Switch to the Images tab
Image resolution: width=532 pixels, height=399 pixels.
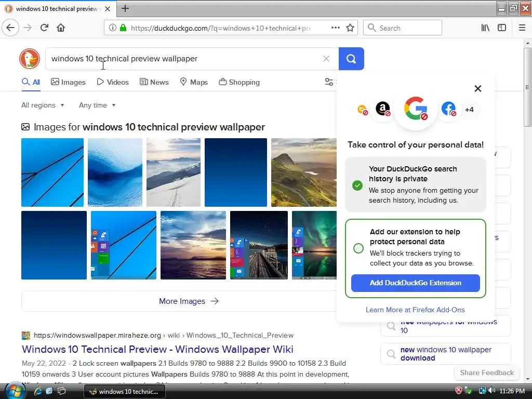(x=68, y=82)
